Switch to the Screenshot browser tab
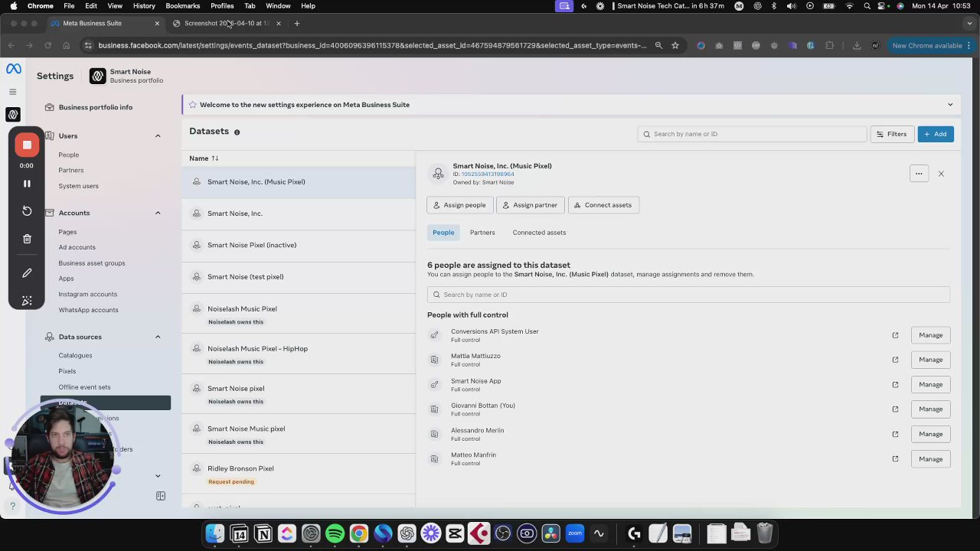This screenshot has width=980, height=551. [x=227, y=23]
